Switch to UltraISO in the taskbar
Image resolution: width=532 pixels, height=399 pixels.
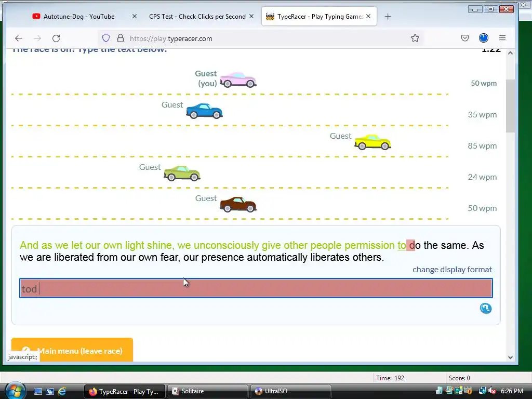point(290,392)
